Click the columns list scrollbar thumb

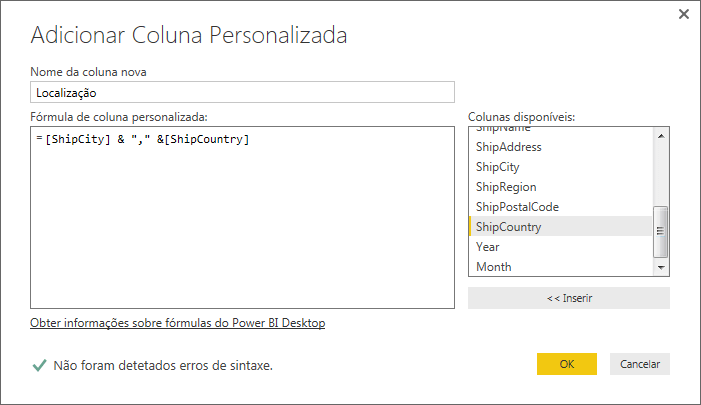click(x=660, y=232)
